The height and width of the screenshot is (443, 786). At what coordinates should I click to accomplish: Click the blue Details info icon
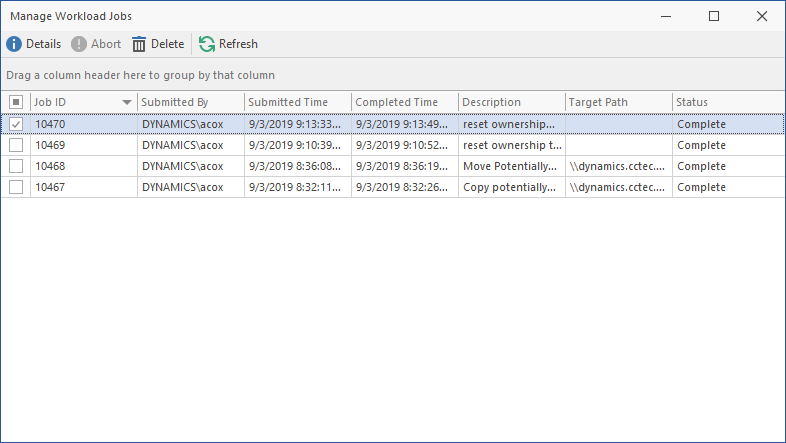(14, 44)
